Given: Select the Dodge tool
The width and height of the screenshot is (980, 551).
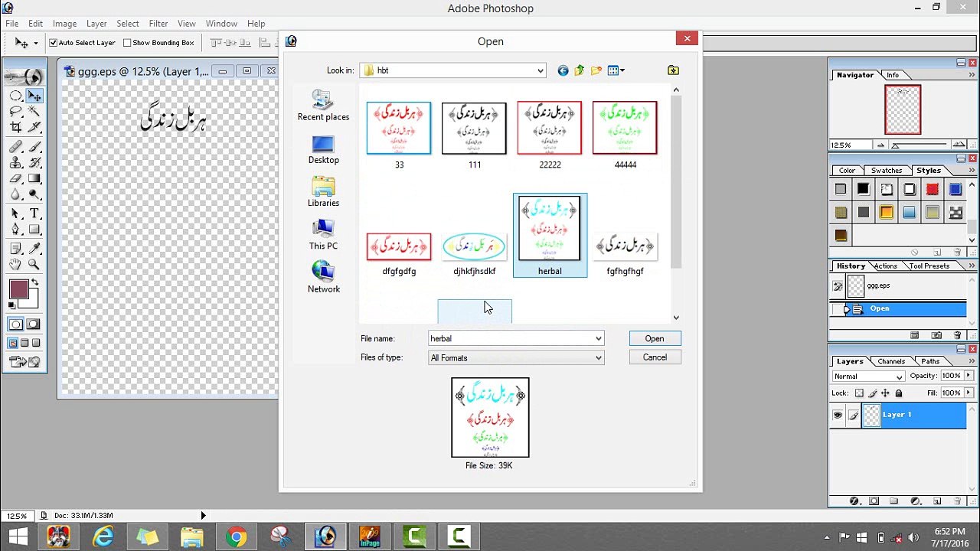Looking at the screenshot, I should click(34, 195).
